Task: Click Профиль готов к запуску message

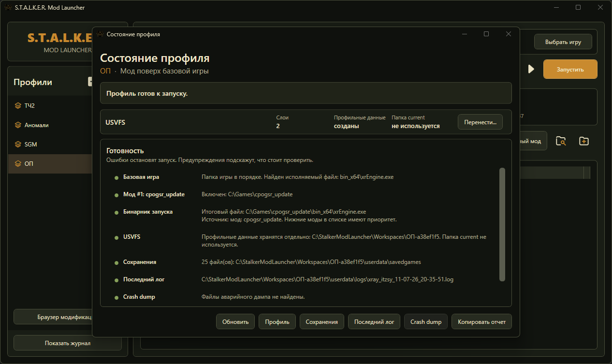Action: pyautogui.click(x=147, y=93)
